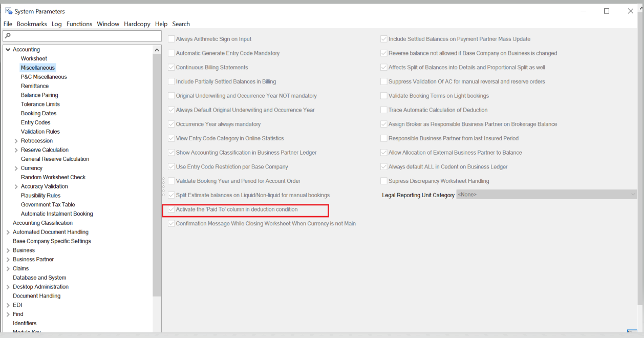Open the Hardcopy menu

[137, 24]
